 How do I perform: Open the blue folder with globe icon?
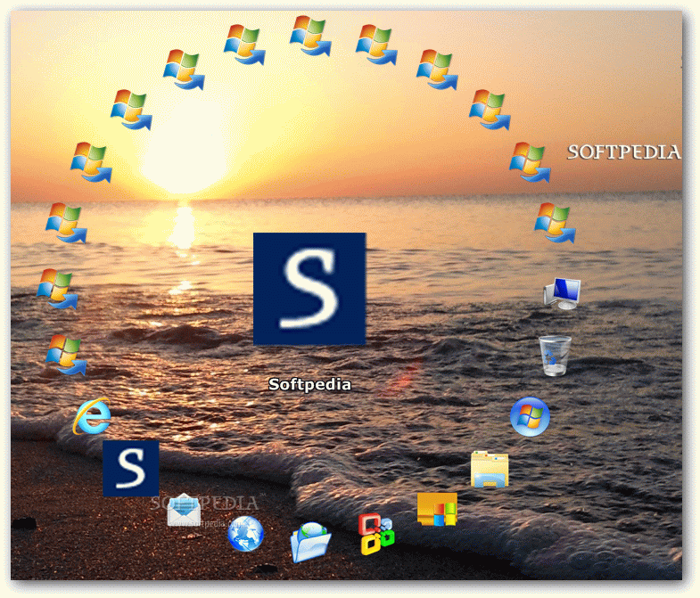coord(310,542)
